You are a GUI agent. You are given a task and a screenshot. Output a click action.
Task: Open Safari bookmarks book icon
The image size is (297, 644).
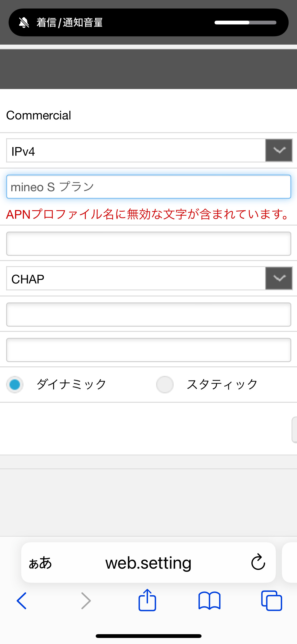coord(209,601)
